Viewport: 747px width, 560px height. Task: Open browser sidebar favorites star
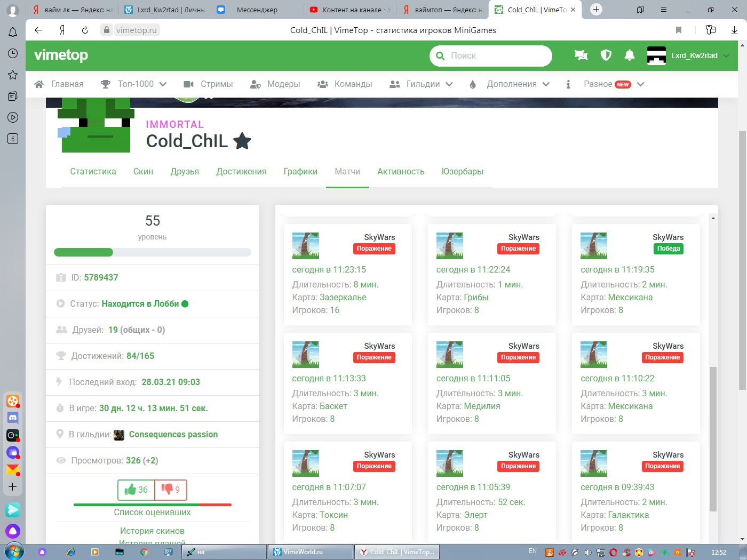tap(13, 75)
